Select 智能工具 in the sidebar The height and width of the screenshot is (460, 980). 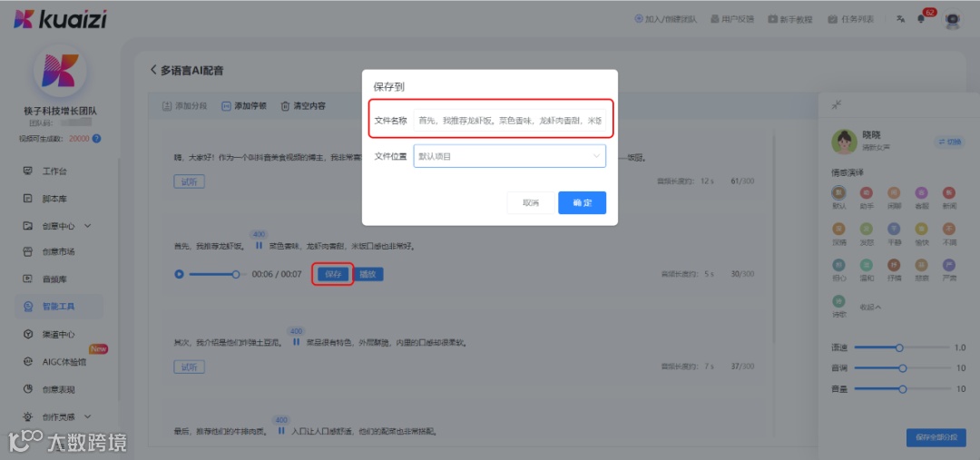(59, 307)
